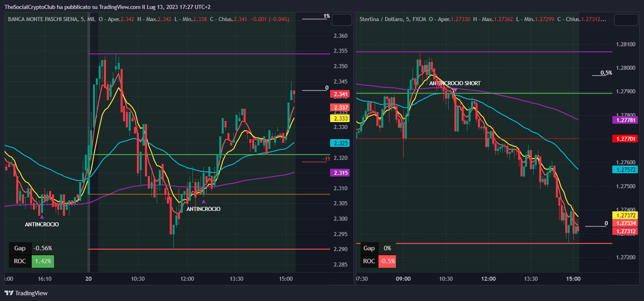Image resolution: width=644 pixels, height=301 pixels.
Task: Click the red 1.27701 price label
Action: coord(625,139)
